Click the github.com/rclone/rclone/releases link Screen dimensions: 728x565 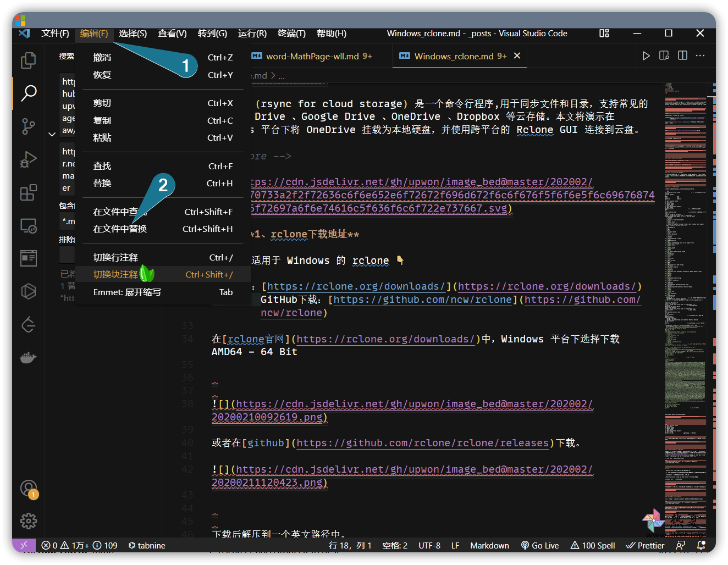pyautogui.click(x=422, y=443)
